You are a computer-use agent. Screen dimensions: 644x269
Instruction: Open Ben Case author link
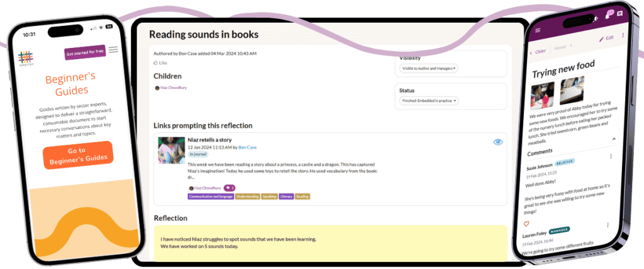point(247,147)
